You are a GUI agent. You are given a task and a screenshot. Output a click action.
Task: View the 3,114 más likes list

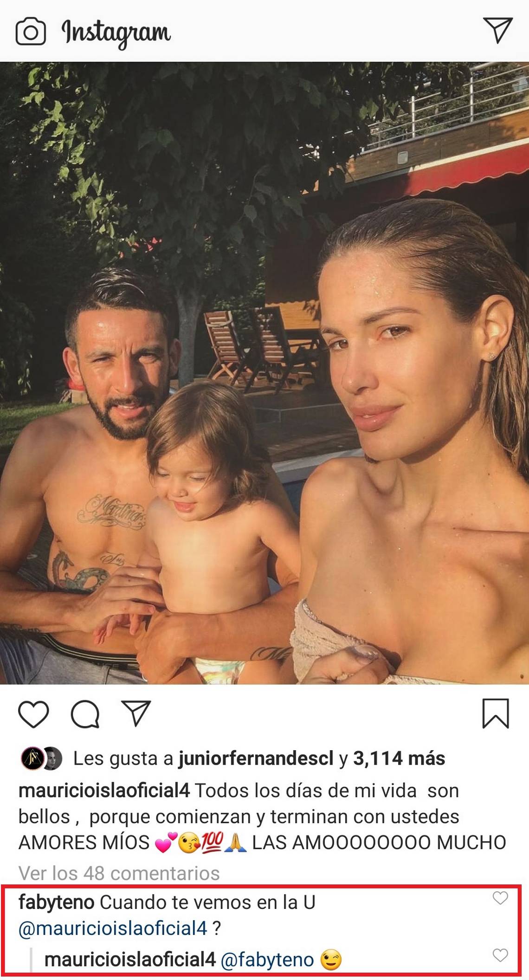pyautogui.click(x=399, y=759)
